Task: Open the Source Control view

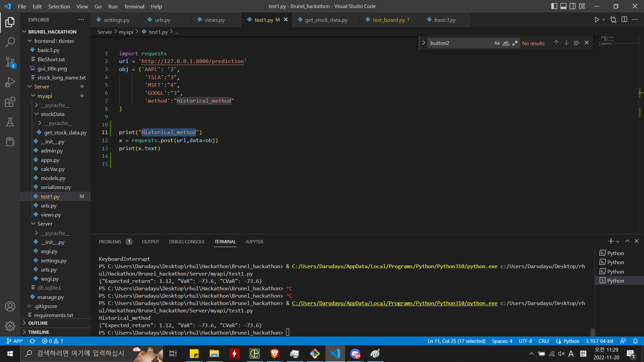Action: pos(10,62)
